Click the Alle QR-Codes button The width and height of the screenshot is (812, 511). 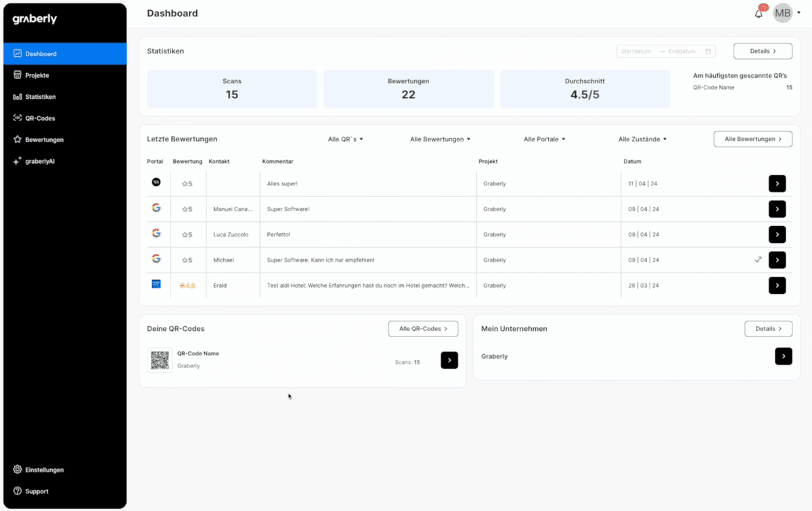pos(423,329)
